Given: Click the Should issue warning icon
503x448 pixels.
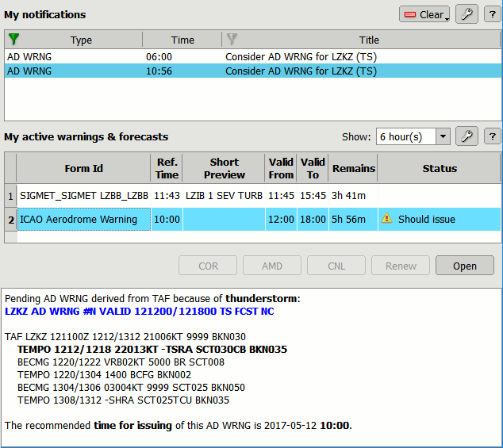Looking at the screenshot, I should (386, 218).
